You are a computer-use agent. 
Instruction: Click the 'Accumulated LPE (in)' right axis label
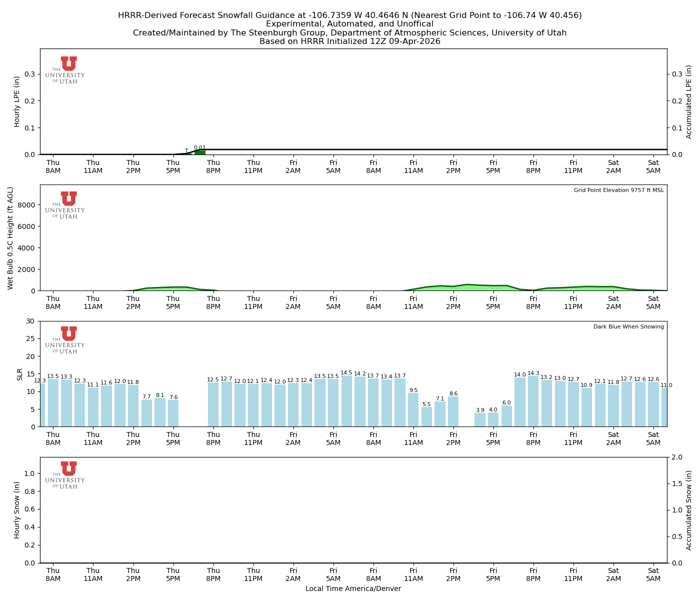pos(689,101)
